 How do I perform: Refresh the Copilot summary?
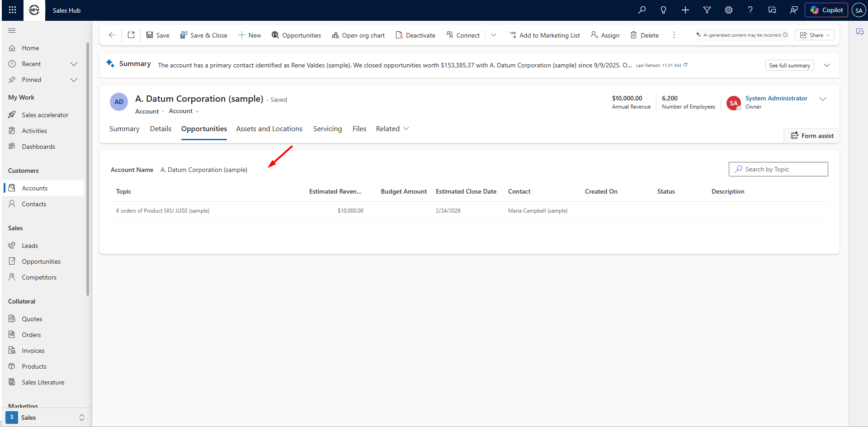(x=685, y=65)
